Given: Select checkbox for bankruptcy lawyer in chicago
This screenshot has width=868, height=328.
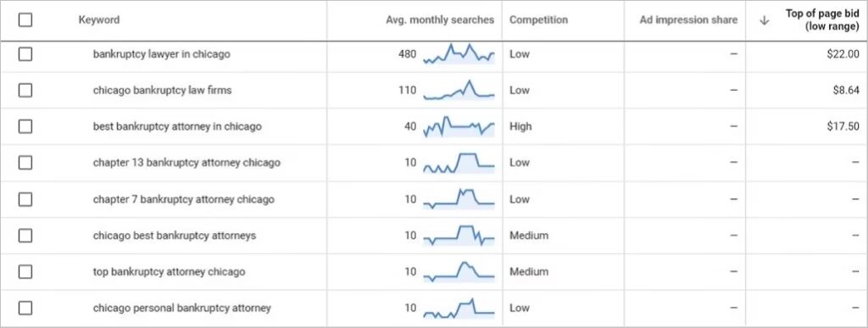Looking at the screenshot, I should pyautogui.click(x=25, y=54).
